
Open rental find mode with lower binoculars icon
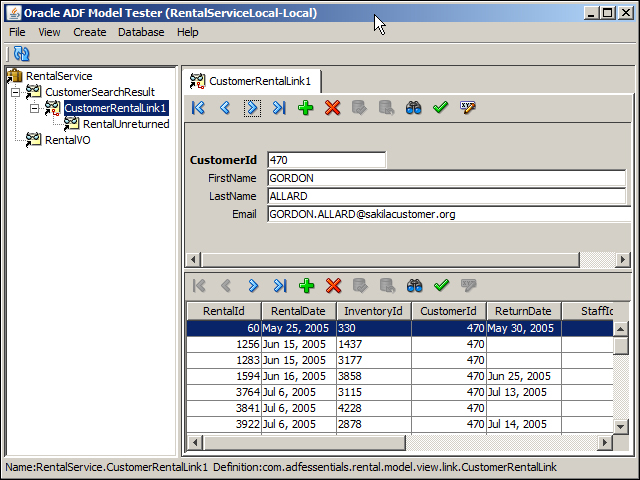tap(414, 286)
